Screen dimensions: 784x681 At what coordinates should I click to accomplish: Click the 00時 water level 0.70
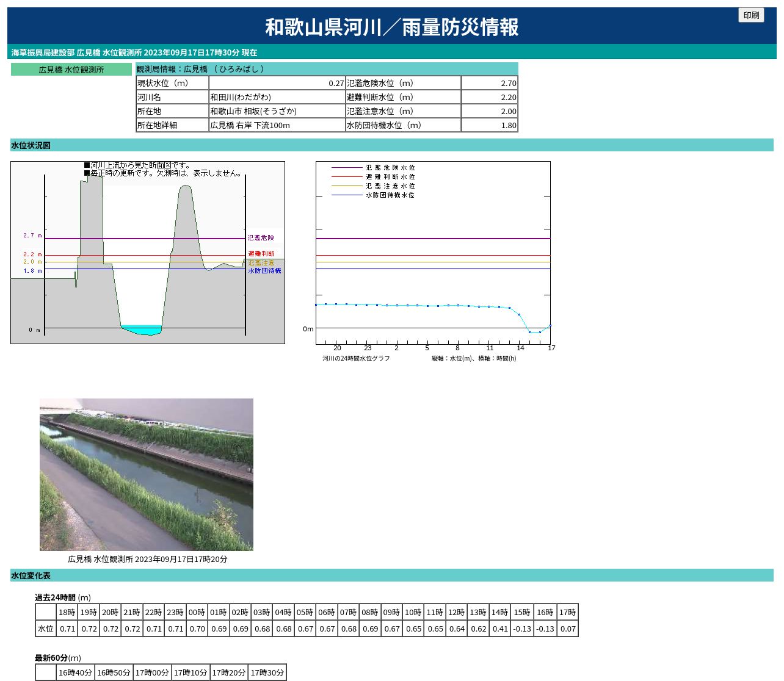pyautogui.click(x=197, y=629)
